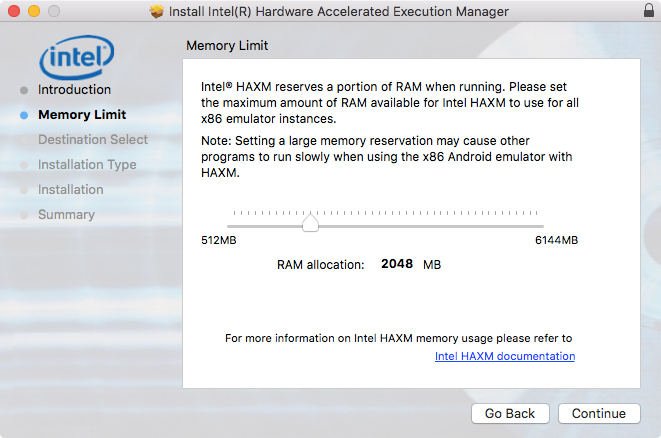This screenshot has width=661, height=438.
Task: Select the Installation step in the sidebar
Action: coord(70,190)
